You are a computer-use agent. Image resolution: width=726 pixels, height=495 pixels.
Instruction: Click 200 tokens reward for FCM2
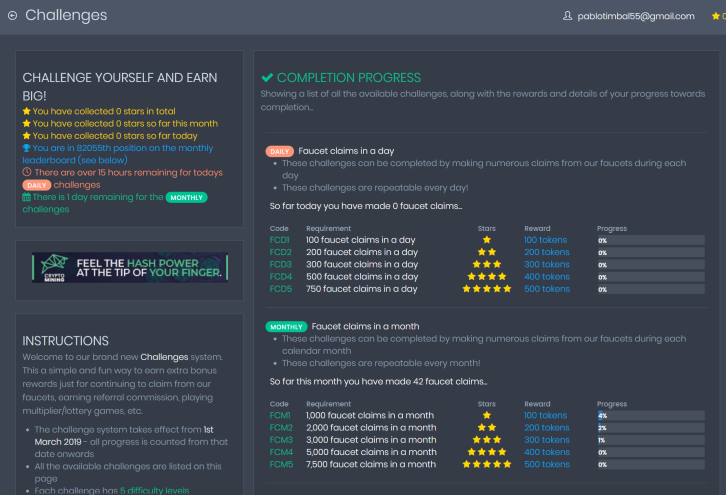[x=547, y=428]
